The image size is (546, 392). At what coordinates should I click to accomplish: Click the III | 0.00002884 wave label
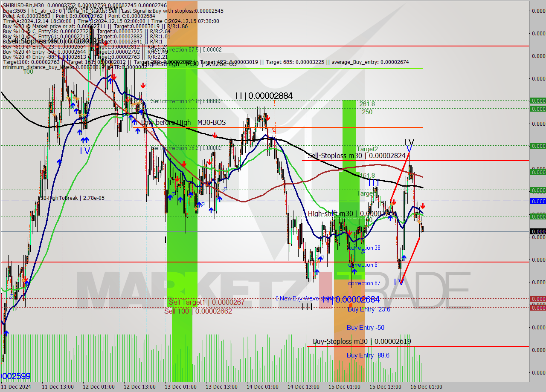tap(264, 96)
